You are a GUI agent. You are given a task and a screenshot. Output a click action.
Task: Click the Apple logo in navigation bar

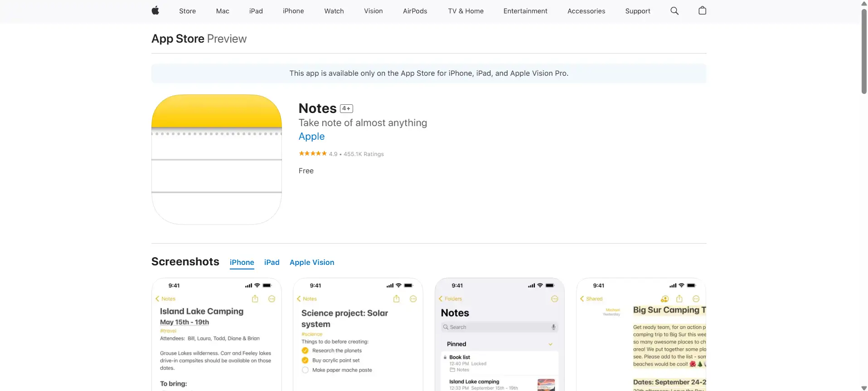155,11
